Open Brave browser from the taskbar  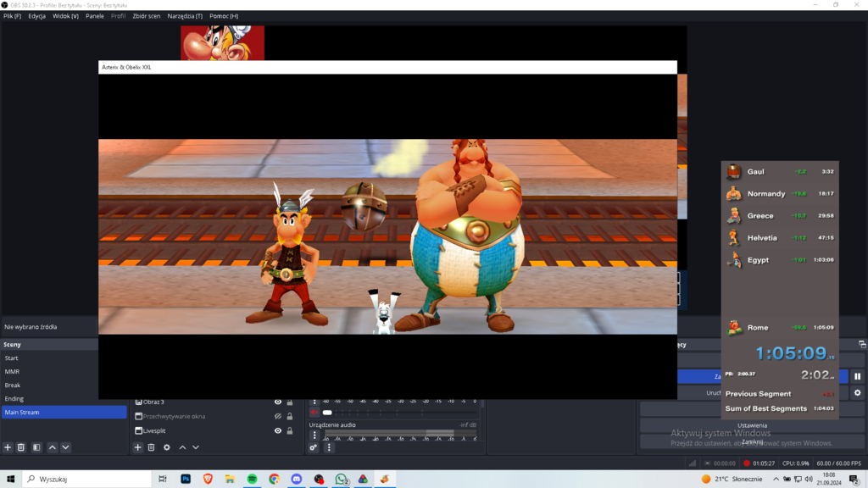point(208,480)
